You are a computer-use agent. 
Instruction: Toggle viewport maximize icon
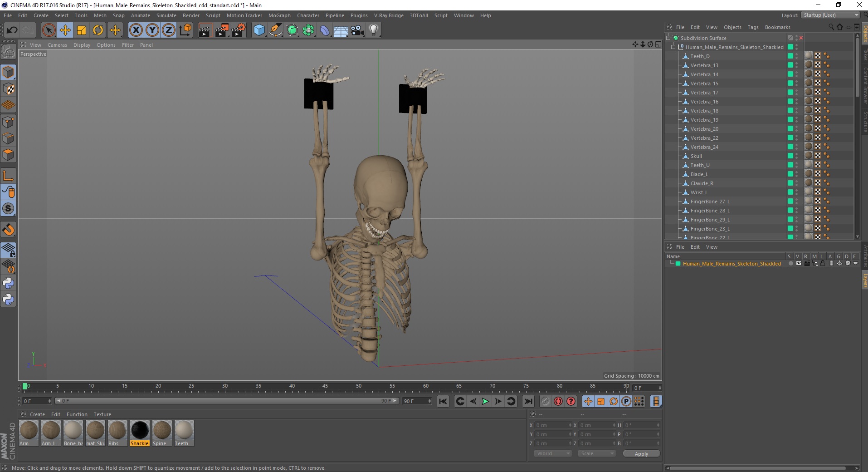(x=658, y=44)
